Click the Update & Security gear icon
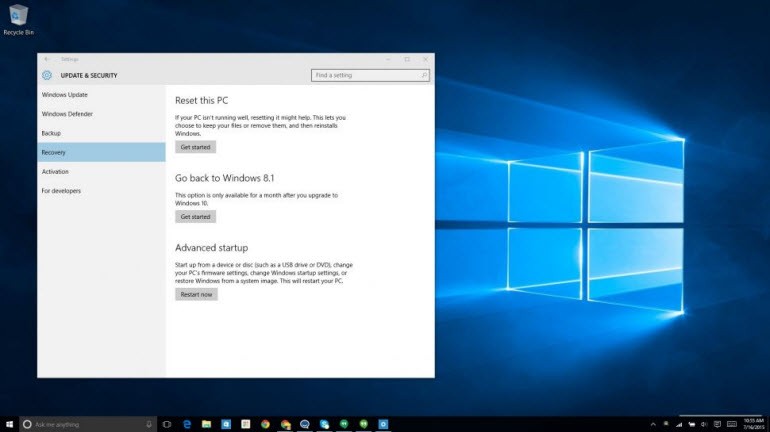Image resolution: width=770 pixels, height=432 pixels. click(x=47, y=75)
